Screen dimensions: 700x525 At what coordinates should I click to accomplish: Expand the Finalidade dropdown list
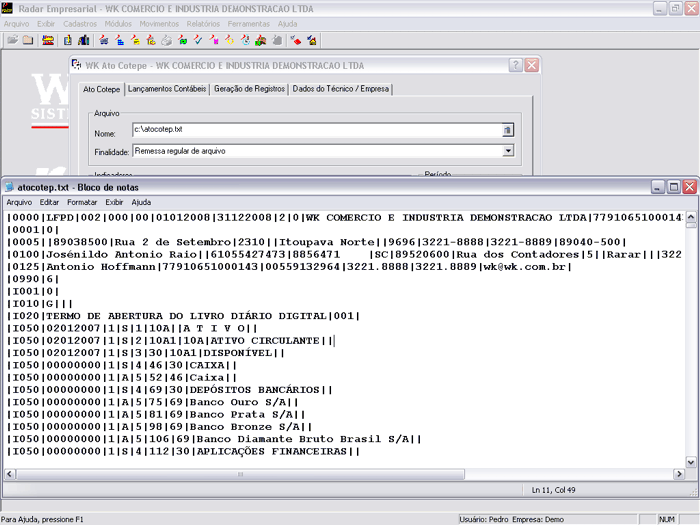tap(508, 150)
